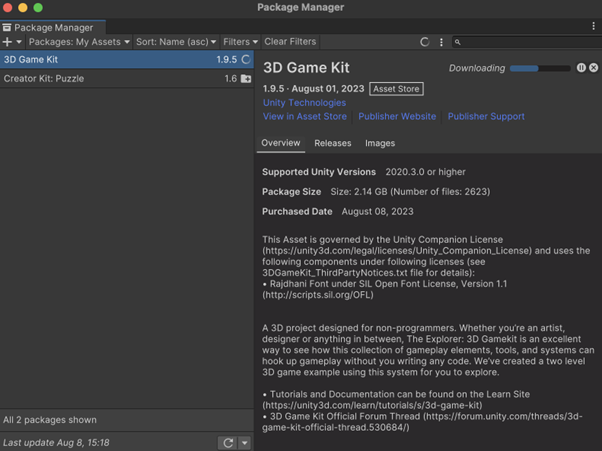Select the 3D Game Kit package row
The image size is (602, 451).
[x=127, y=59]
